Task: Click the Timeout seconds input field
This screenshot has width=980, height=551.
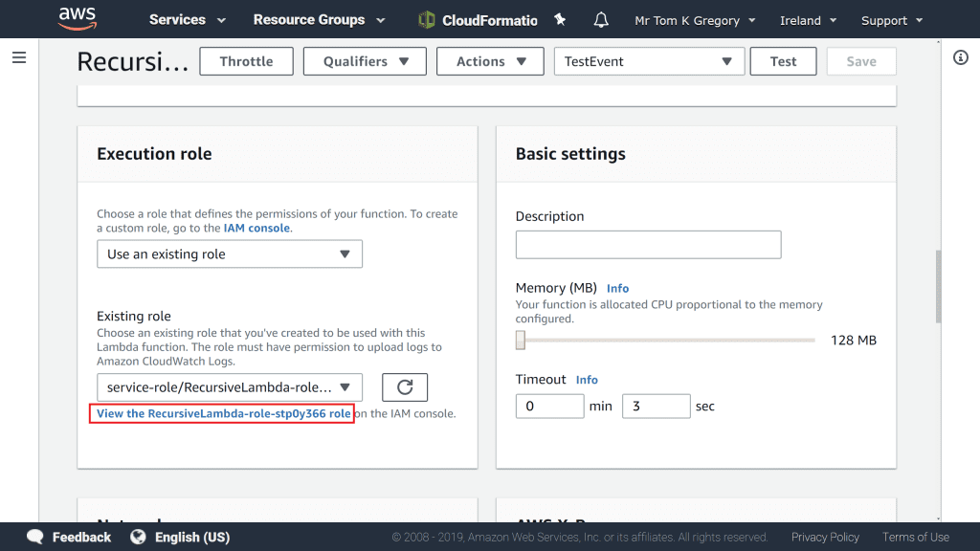Action: 656,406
